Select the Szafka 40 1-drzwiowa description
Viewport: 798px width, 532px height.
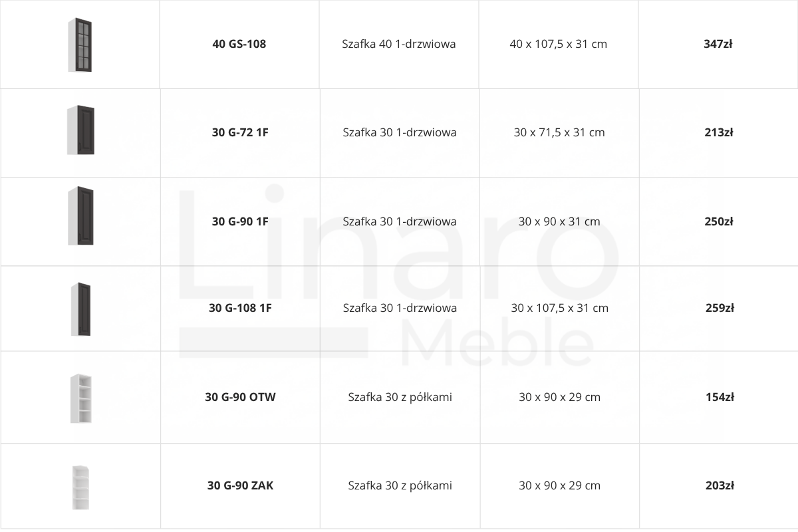pos(399,45)
